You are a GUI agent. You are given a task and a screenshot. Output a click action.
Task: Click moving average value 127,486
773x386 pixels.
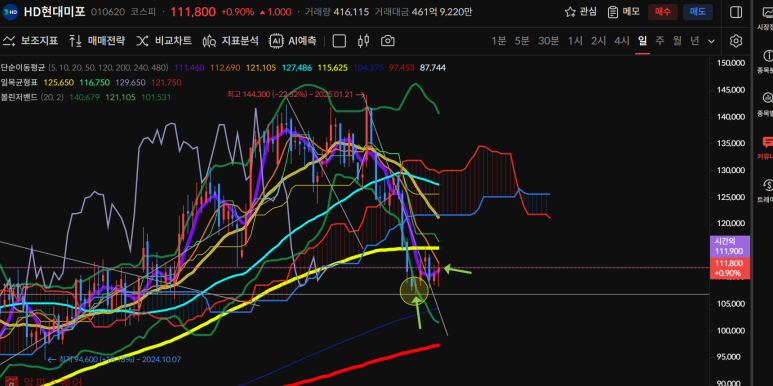297,68
